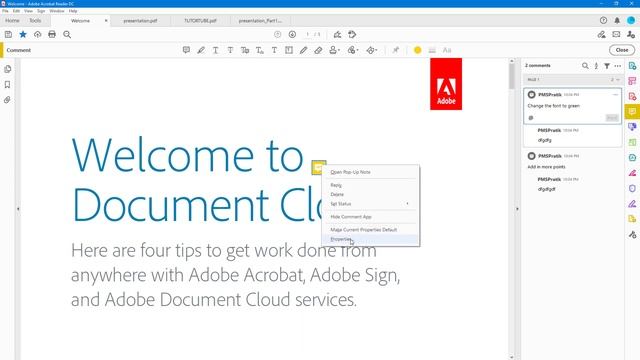Screen dimensions: 640x360
Task: Open the line thickness control
Action: tap(432, 50)
